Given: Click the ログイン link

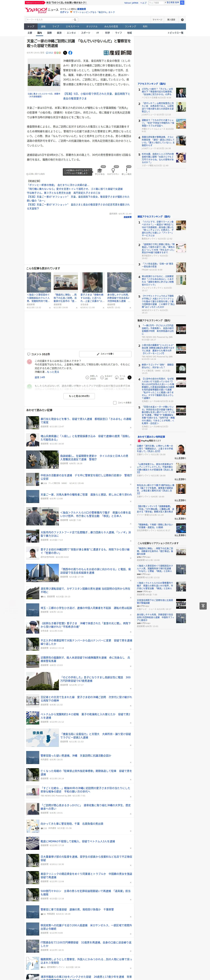Looking at the screenshot, I should pyautogui.click(x=64, y=12).
